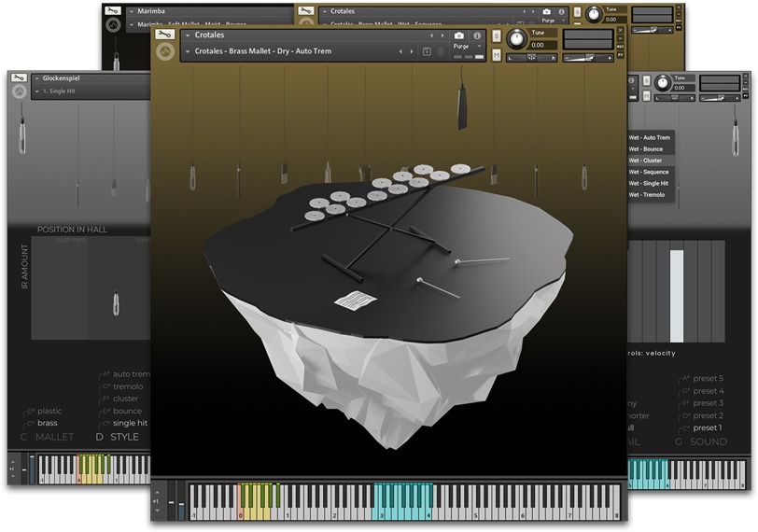The width and height of the screenshot is (758, 532).
Task: Select preset 3 in the Sound column
Action: tap(708, 403)
